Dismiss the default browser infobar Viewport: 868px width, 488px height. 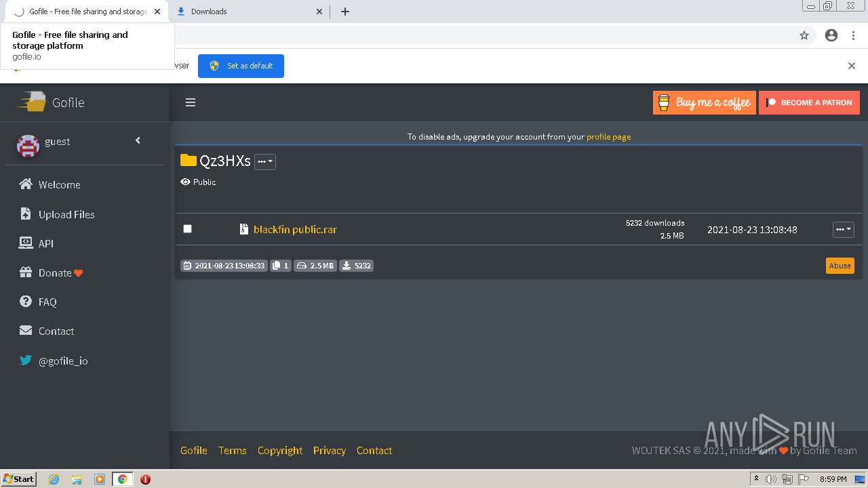[851, 66]
